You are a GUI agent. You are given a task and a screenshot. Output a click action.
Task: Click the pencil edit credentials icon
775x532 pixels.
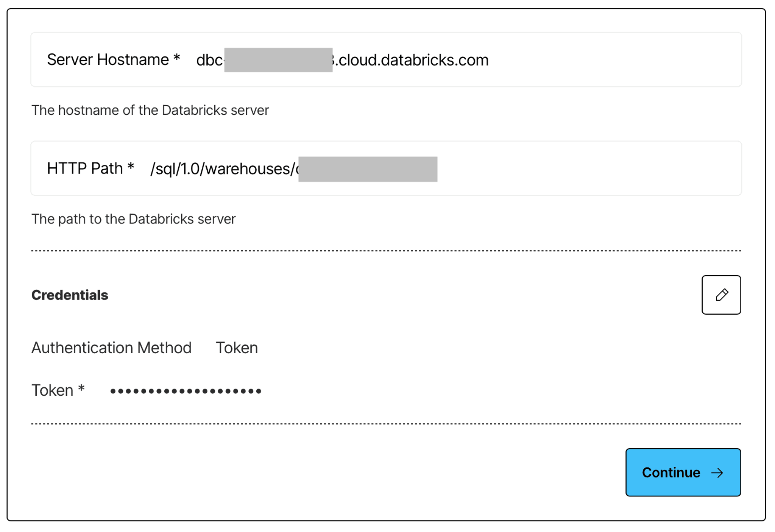[x=721, y=295]
